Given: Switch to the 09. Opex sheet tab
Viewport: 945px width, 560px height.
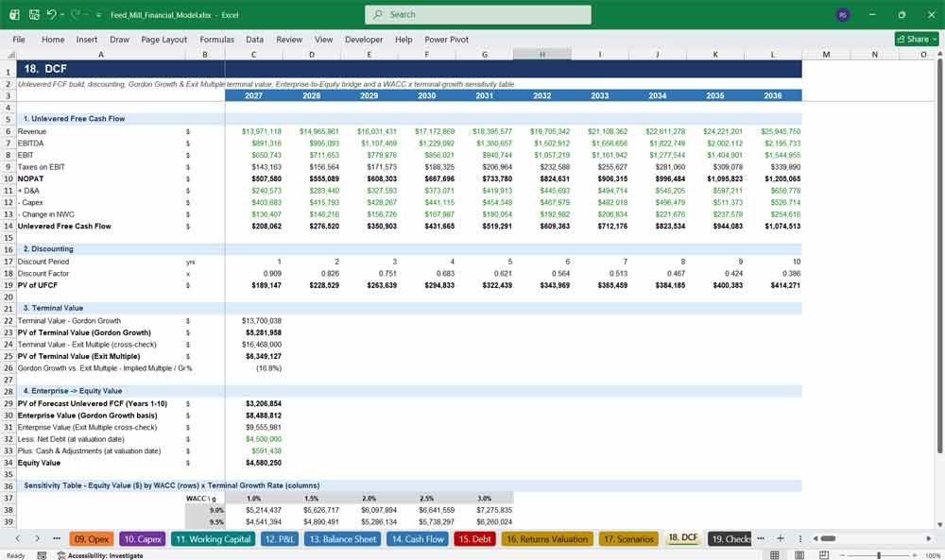Looking at the screenshot, I should pyautogui.click(x=92, y=539).
